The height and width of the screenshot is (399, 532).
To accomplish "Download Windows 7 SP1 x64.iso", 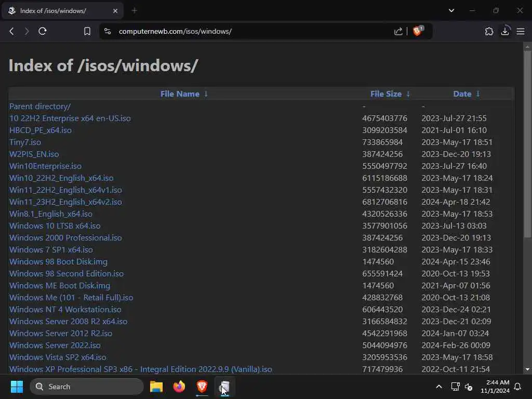I will click(x=51, y=250).
